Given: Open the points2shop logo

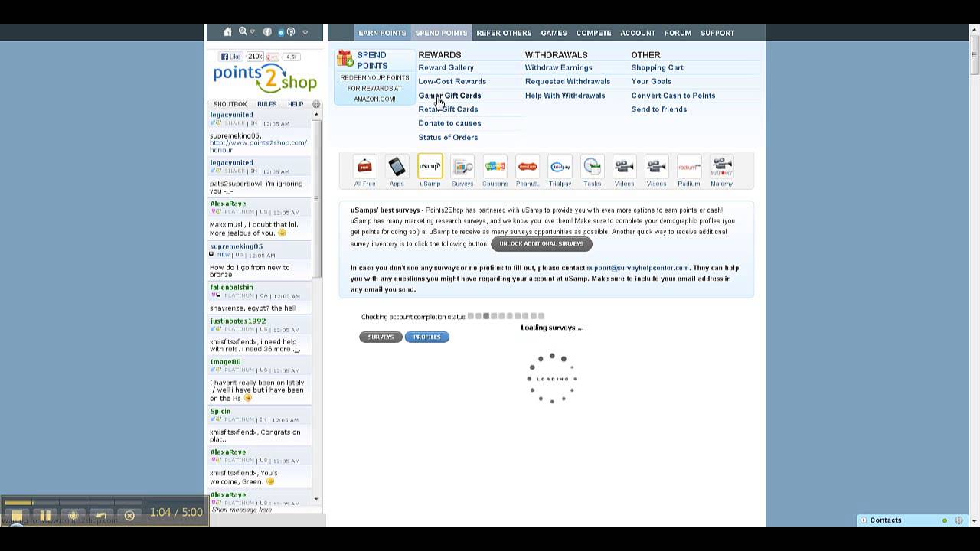Looking at the screenshot, I should click(x=265, y=77).
